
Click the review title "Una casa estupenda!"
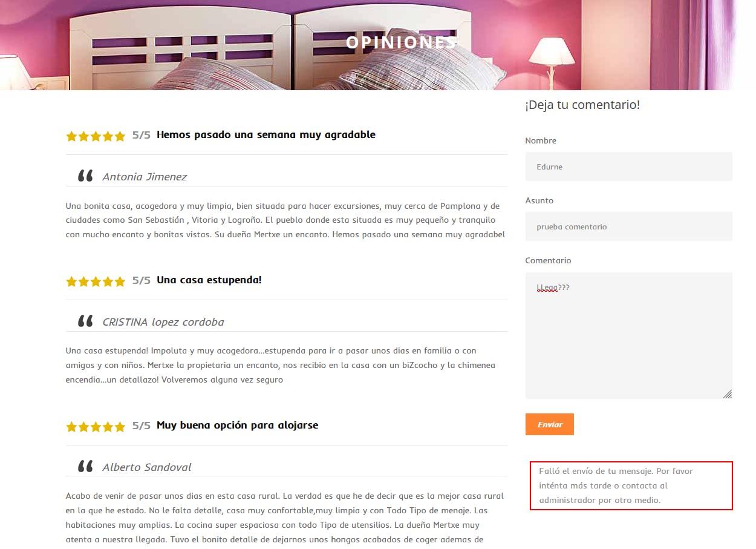[x=209, y=280]
